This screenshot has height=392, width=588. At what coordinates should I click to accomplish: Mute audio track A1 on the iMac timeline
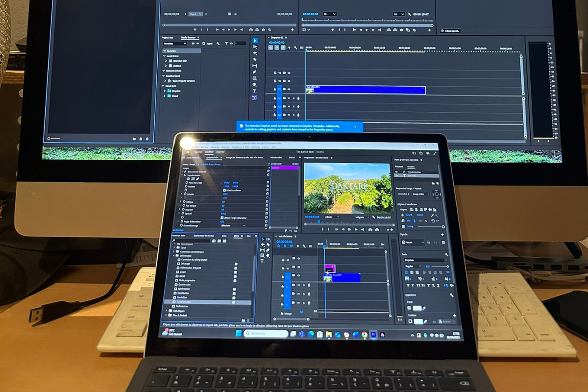click(289, 98)
